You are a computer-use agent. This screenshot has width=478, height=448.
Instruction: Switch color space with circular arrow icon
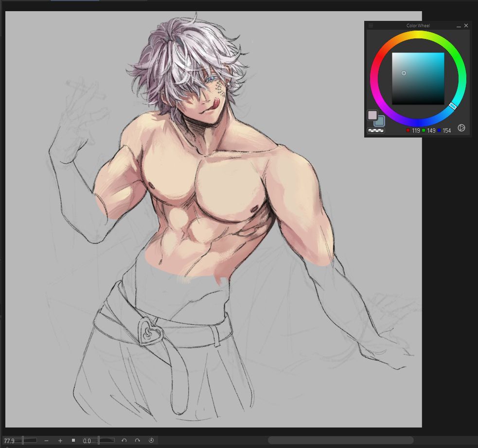coord(461,128)
